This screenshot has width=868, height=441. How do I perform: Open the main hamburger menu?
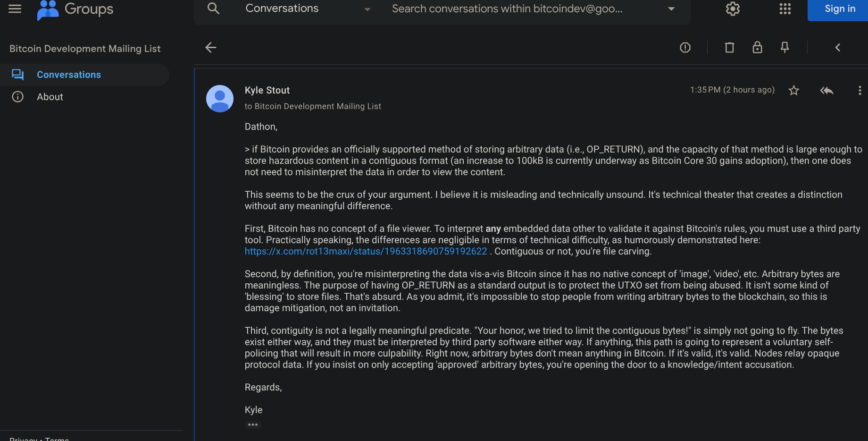[15, 9]
